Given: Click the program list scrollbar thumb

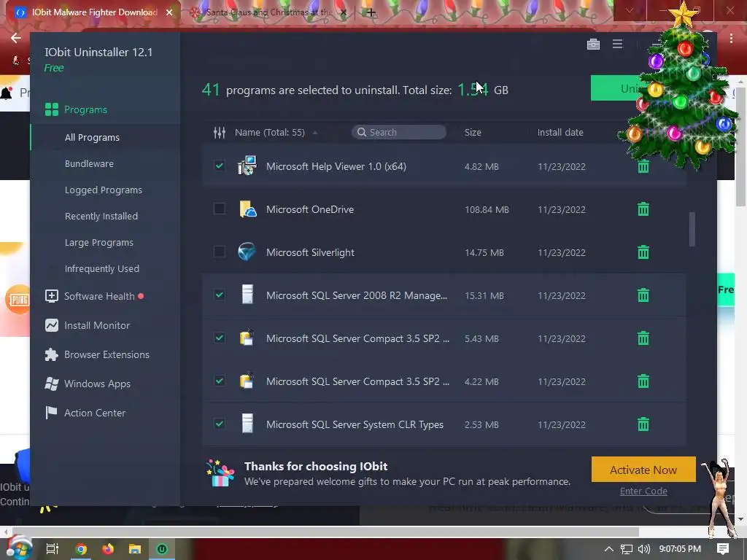Looking at the screenshot, I should point(692,229).
